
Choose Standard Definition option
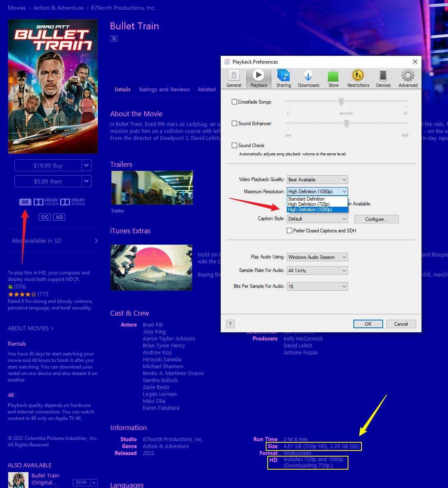[317, 199]
